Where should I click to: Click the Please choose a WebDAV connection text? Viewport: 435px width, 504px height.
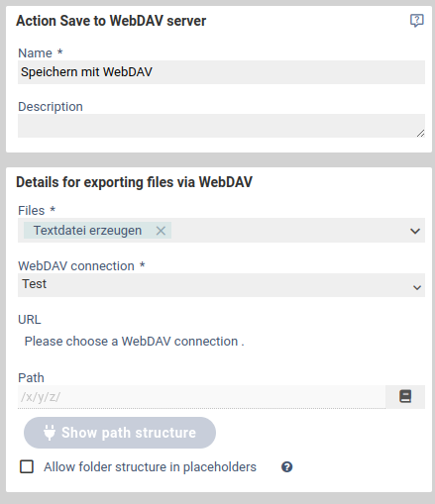135,342
